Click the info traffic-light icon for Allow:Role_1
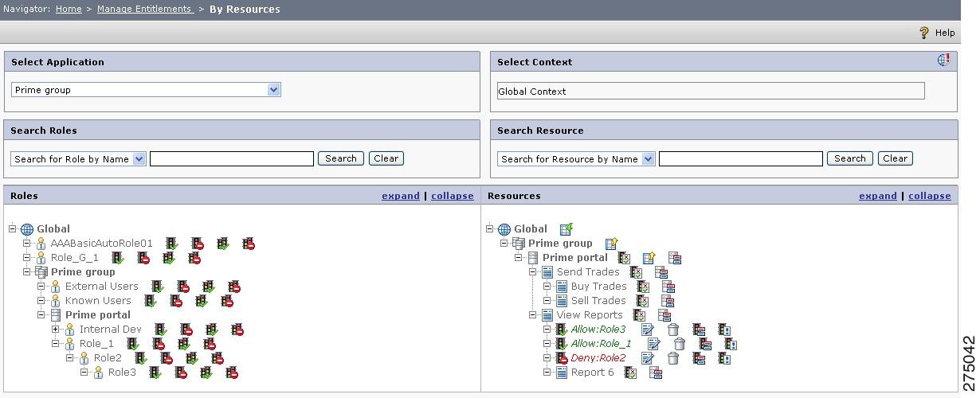The width and height of the screenshot is (980, 398). [731, 344]
